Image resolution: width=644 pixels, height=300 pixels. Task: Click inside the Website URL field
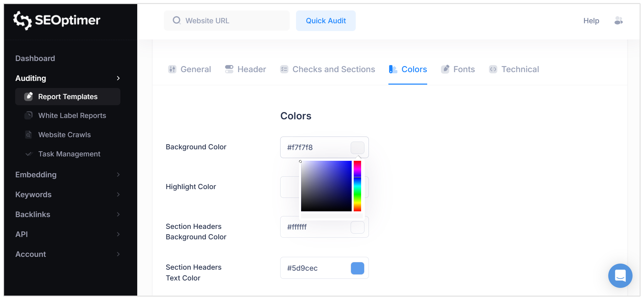point(226,21)
